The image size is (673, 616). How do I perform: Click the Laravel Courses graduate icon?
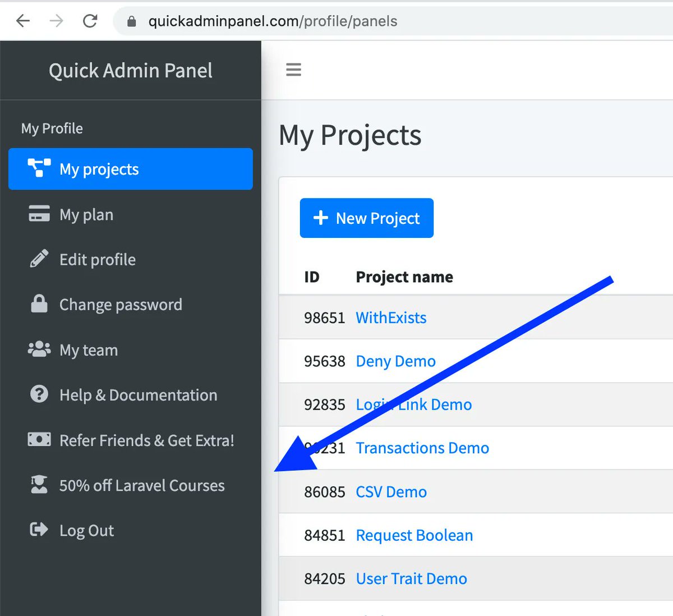click(x=39, y=484)
